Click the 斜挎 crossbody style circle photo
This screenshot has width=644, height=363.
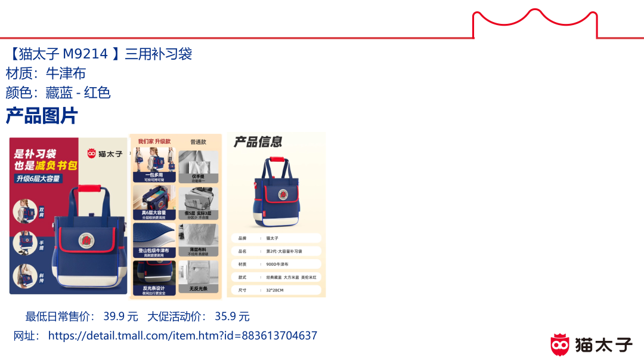(x=24, y=276)
